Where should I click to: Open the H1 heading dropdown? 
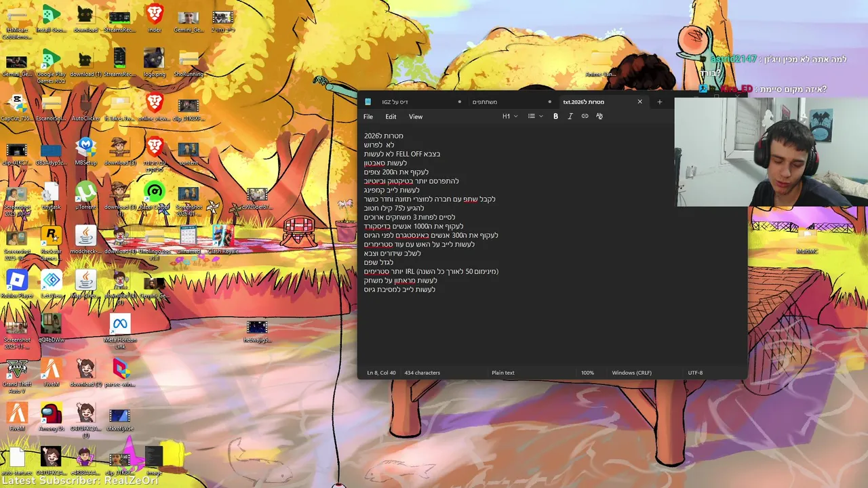pyautogui.click(x=510, y=117)
